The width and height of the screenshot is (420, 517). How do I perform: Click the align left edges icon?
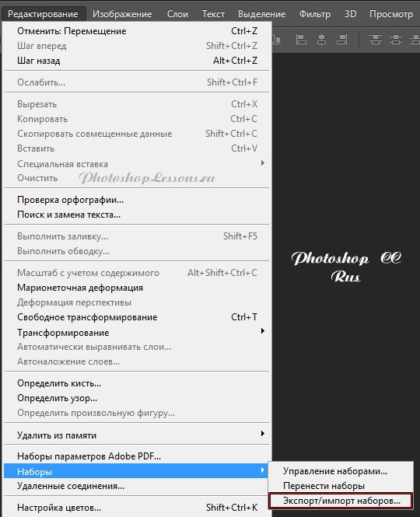coord(301,40)
